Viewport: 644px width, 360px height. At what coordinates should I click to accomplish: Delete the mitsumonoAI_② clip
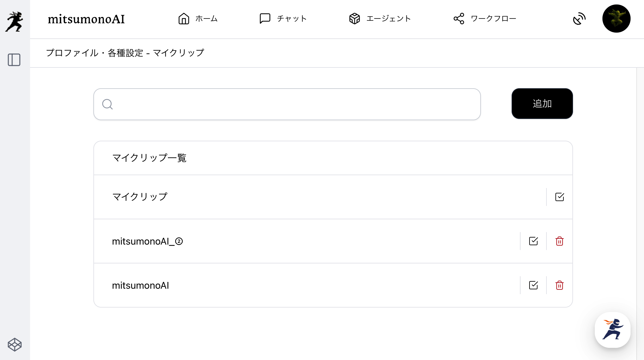[x=559, y=241]
